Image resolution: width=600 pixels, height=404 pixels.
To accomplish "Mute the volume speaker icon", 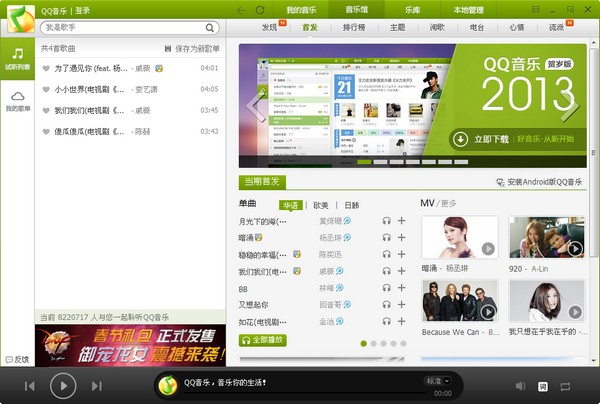I will (x=520, y=386).
